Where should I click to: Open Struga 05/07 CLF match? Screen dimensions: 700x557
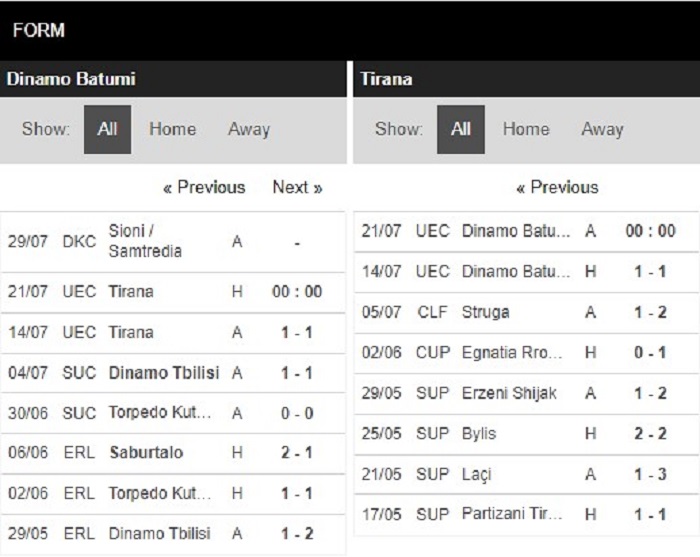pyautogui.click(x=526, y=312)
